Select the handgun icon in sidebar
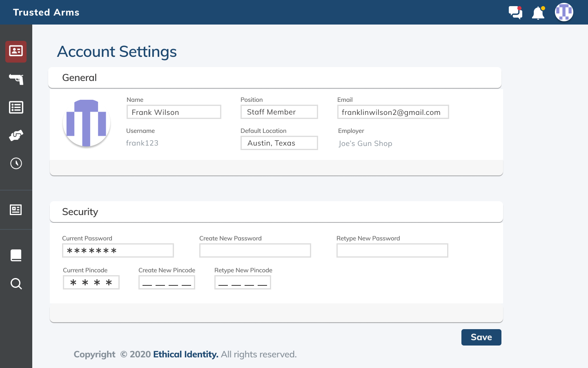Viewport: 588px width, 368px height. [16, 79]
